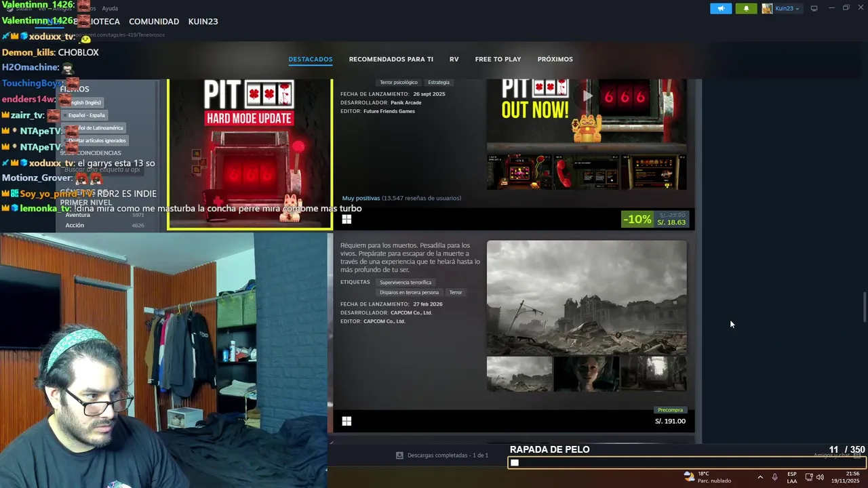Click the -10% discount price block
Screen dimensions: 868x488
[655, 219]
